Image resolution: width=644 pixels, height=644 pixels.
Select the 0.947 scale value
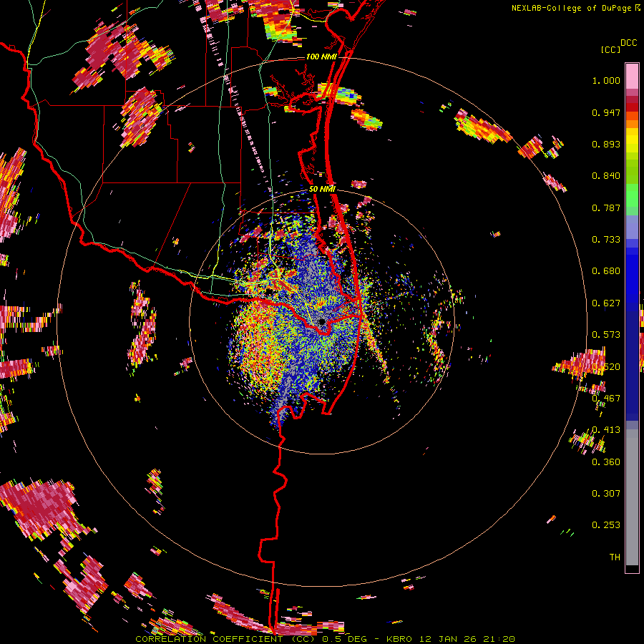pos(606,112)
